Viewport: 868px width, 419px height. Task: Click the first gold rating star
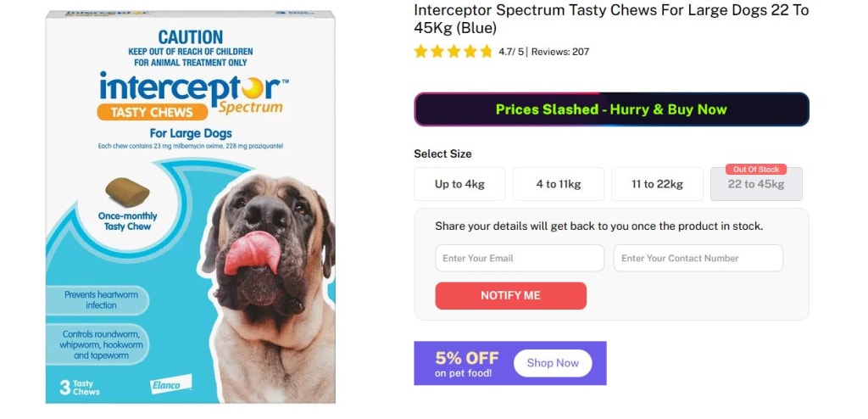click(x=421, y=52)
